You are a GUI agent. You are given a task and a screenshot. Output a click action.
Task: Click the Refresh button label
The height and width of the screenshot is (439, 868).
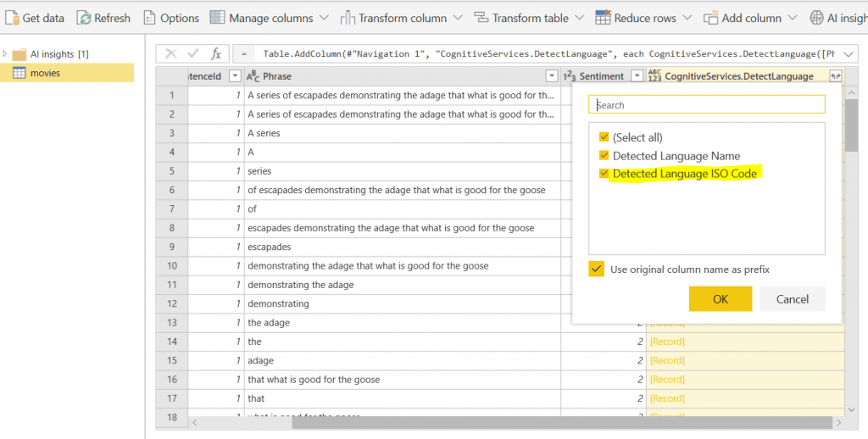pos(113,18)
